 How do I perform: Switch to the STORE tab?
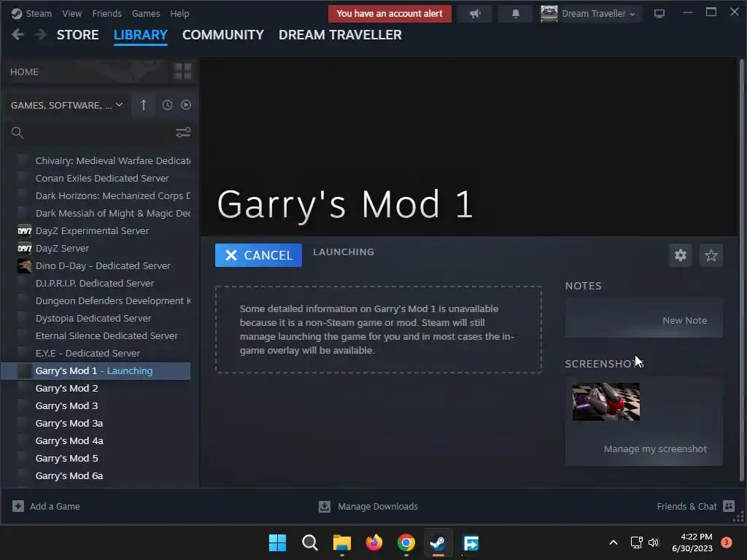77,35
